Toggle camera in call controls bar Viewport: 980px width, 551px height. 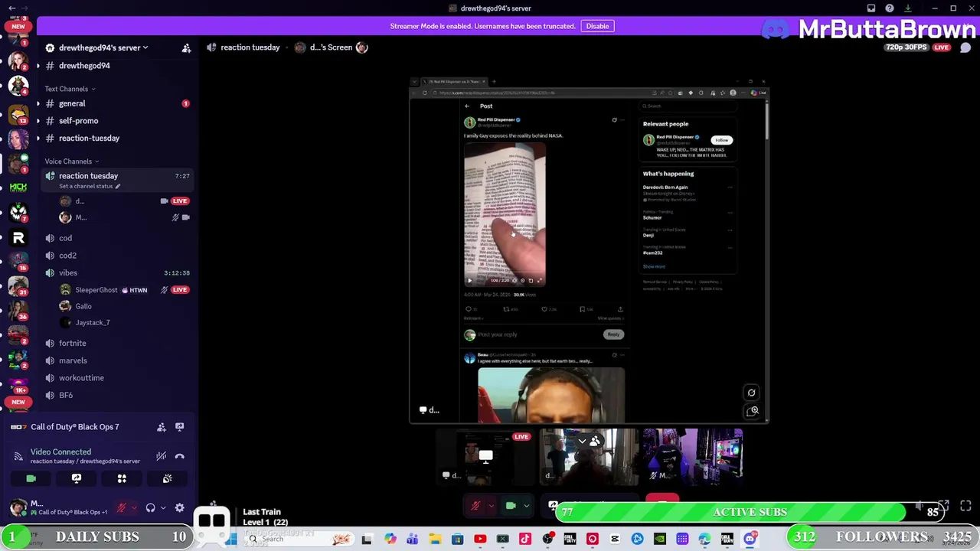click(511, 506)
